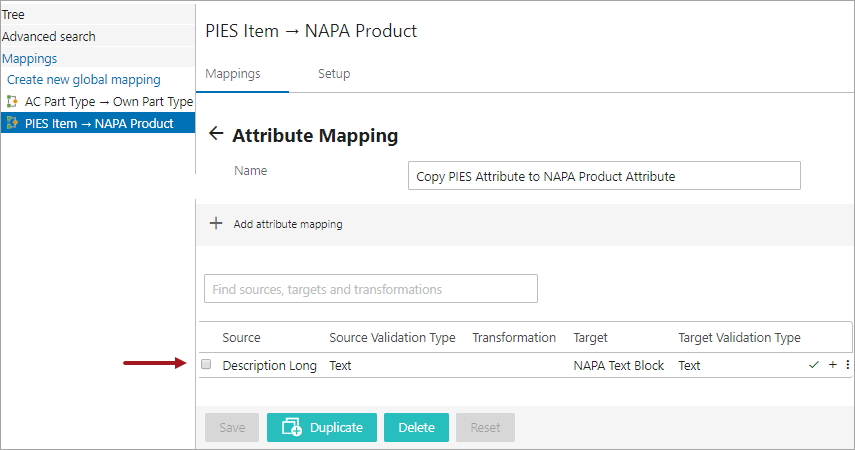The image size is (855, 450).
Task: Check the Description Long row checkbox
Action: 206,364
